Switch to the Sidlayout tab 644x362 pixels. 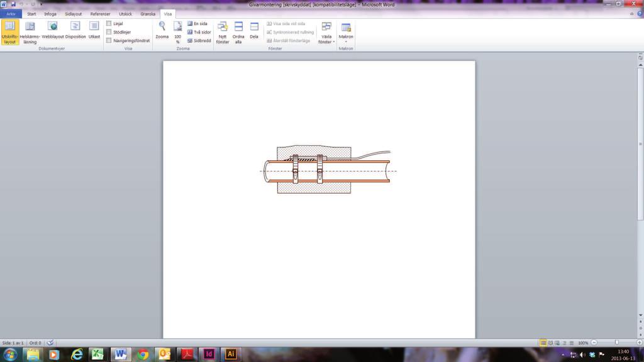tap(73, 14)
